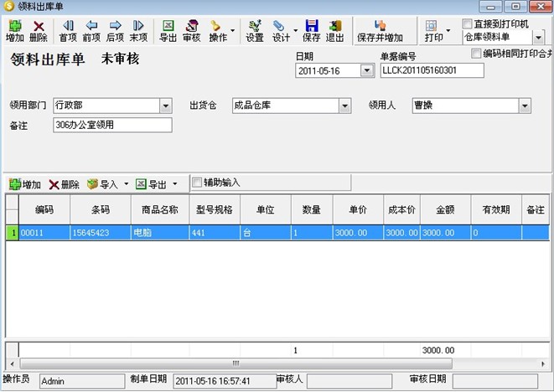Click the empty 审核人 field

click(x=349, y=381)
